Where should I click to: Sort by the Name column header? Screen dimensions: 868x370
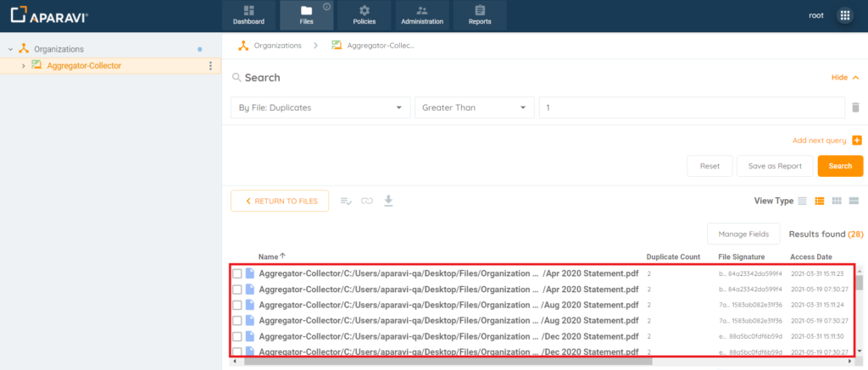[269, 257]
